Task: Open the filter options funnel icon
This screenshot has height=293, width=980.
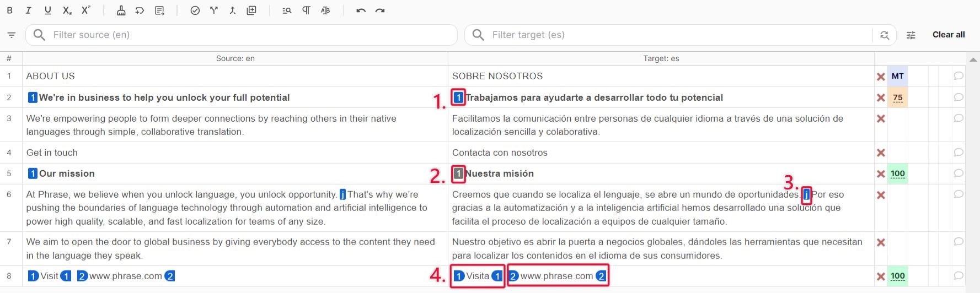Action: pyautogui.click(x=11, y=35)
